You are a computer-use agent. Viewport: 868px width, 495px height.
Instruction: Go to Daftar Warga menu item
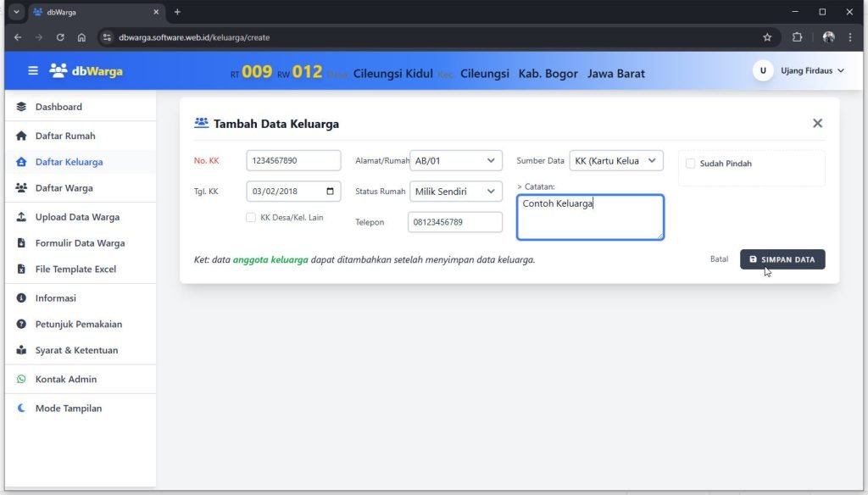pos(64,188)
